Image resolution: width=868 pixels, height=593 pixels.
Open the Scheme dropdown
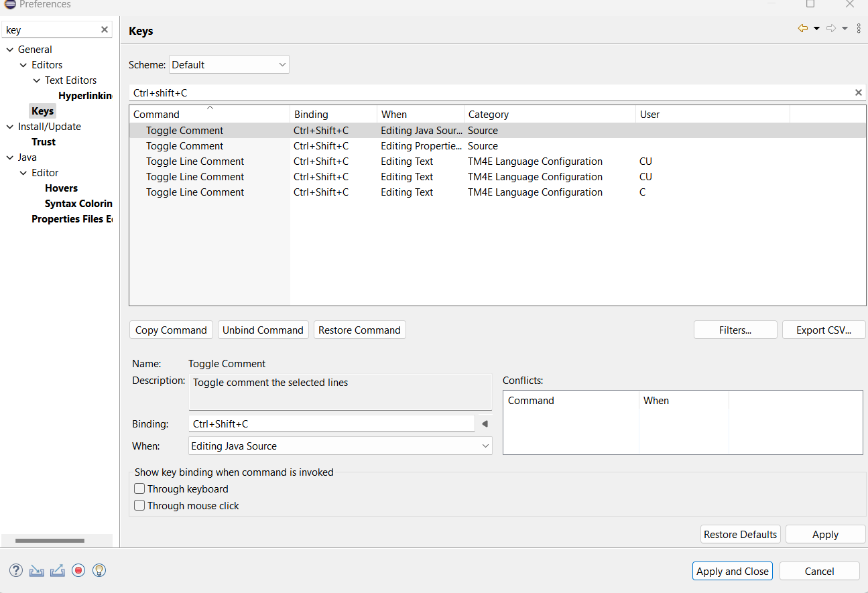coord(229,65)
